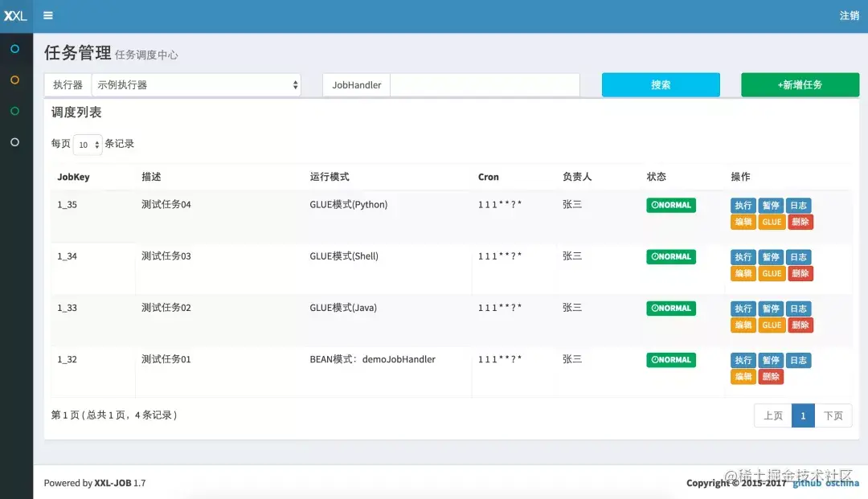Click NORMAL status badge of job 1_34
The width and height of the screenshot is (868, 499).
coord(671,256)
